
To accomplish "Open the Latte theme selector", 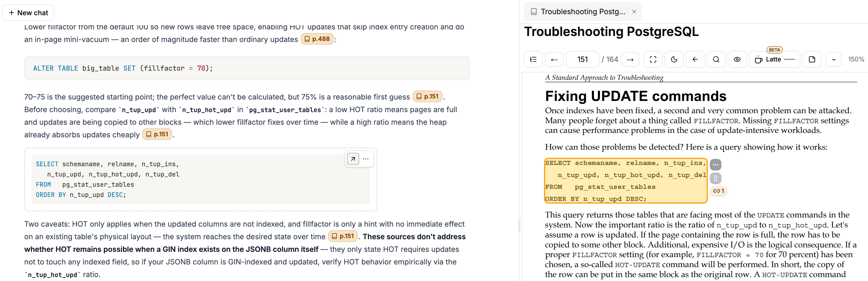I will point(774,59).
